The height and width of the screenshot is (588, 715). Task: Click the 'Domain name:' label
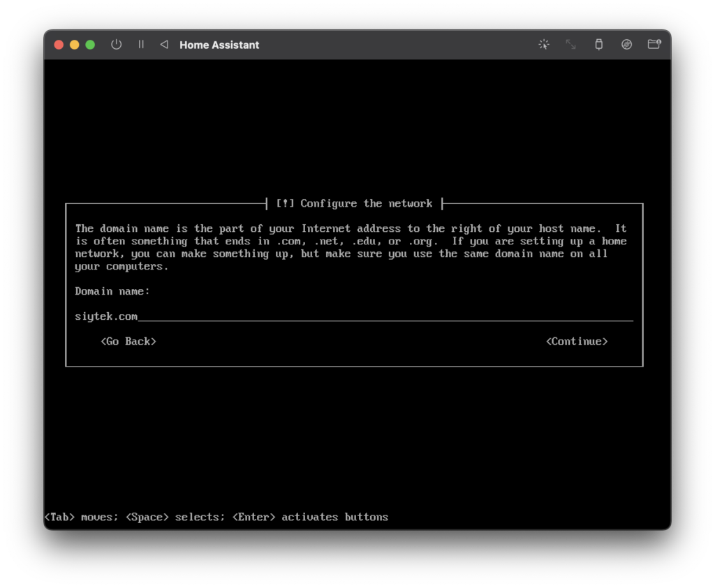pos(112,291)
